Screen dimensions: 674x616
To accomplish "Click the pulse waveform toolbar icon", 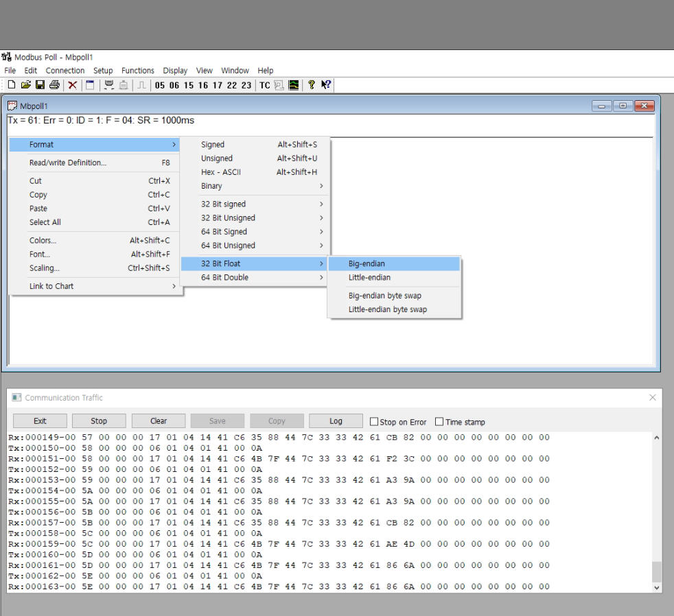I will (x=141, y=85).
